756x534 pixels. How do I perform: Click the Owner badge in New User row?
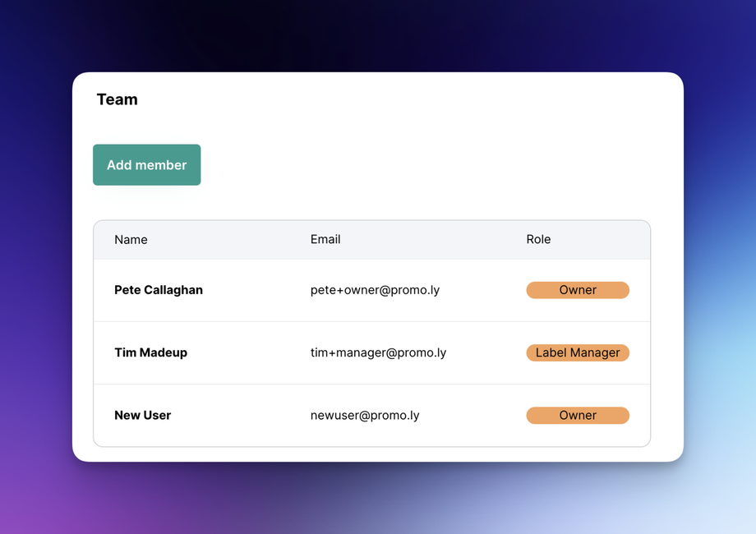click(578, 415)
